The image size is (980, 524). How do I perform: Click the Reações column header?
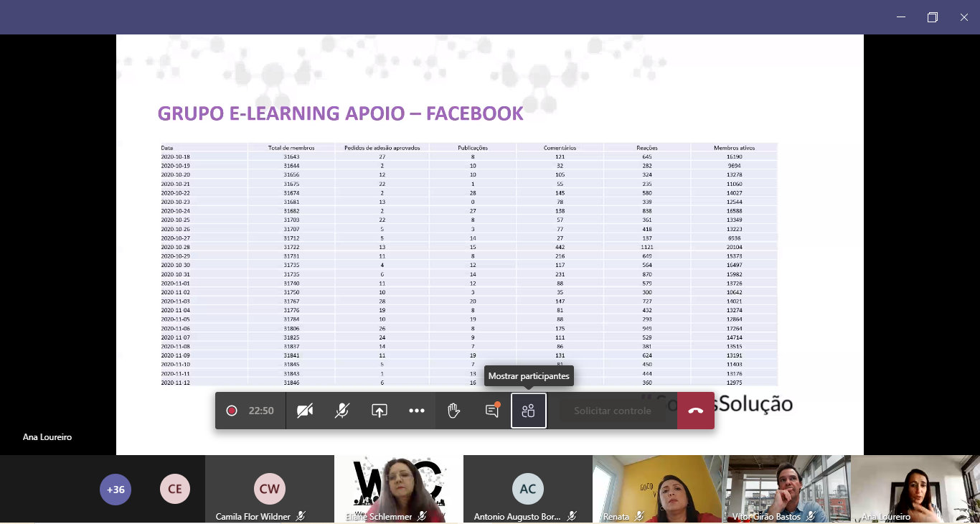pyautogui.click(x=647, y=148)
